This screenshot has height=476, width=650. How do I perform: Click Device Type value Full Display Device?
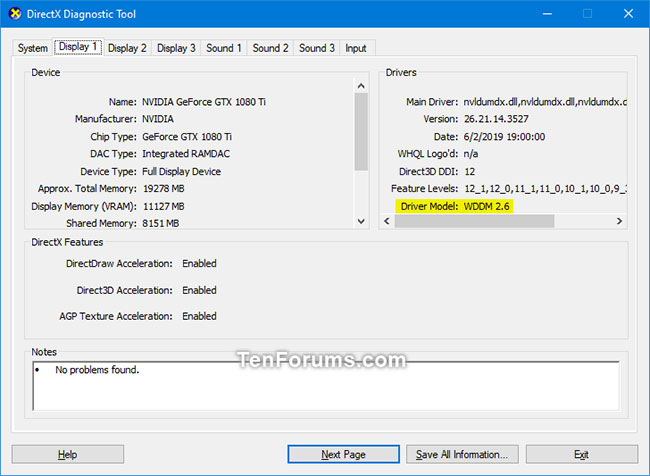click(181, 172)
